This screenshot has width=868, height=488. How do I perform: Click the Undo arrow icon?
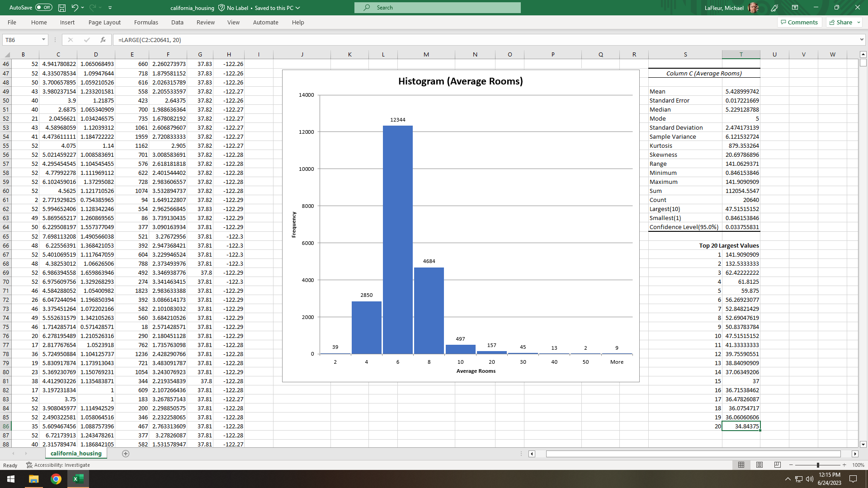click(x=75, y=8)
